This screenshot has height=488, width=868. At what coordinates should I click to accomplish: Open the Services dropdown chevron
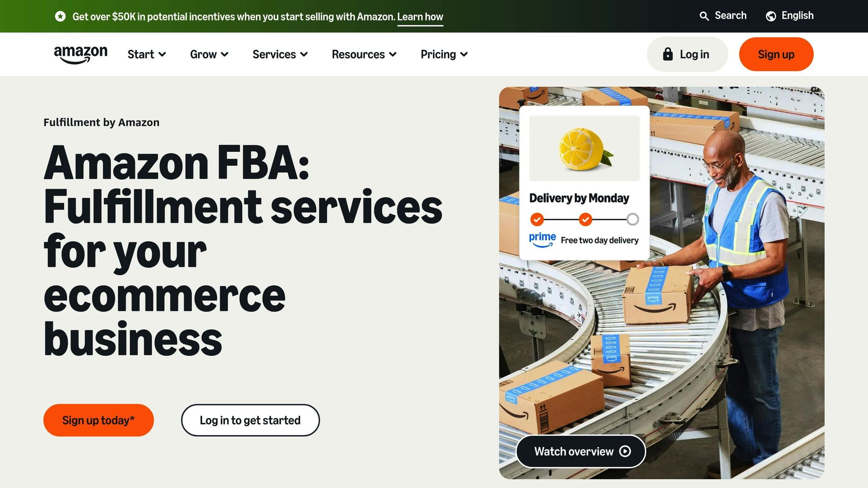(x=304, y=55)
